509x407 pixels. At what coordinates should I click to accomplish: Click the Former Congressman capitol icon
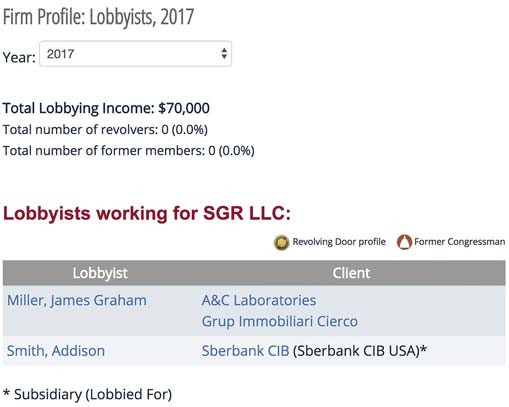(x=404, y=242)
